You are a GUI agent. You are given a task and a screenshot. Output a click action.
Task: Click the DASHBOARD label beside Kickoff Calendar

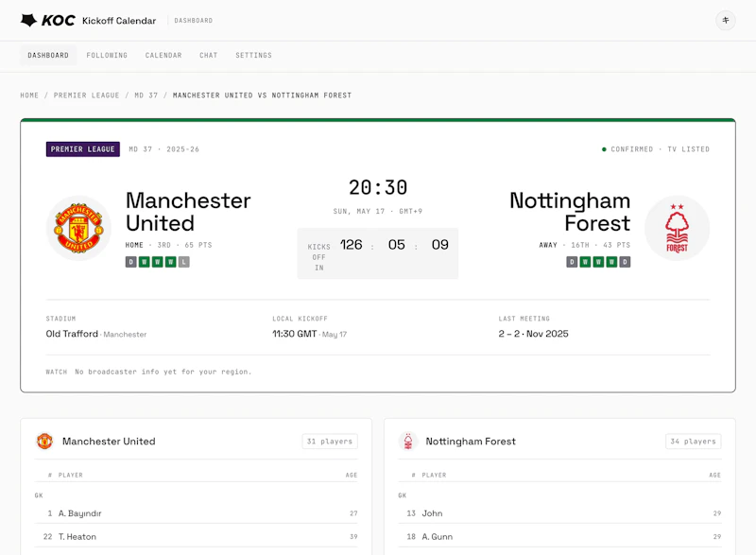tap(194, 21)
